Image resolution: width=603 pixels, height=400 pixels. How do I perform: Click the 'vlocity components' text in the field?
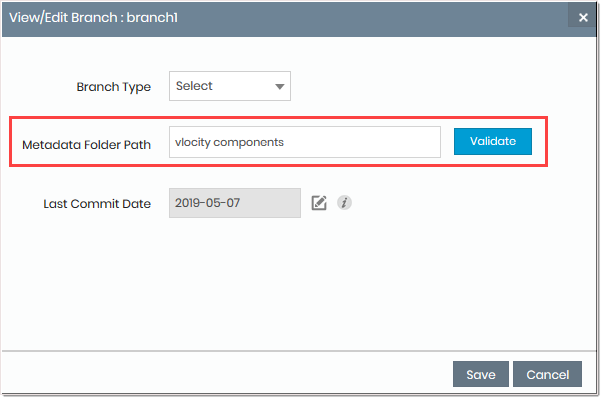click(x=229, y=142)
